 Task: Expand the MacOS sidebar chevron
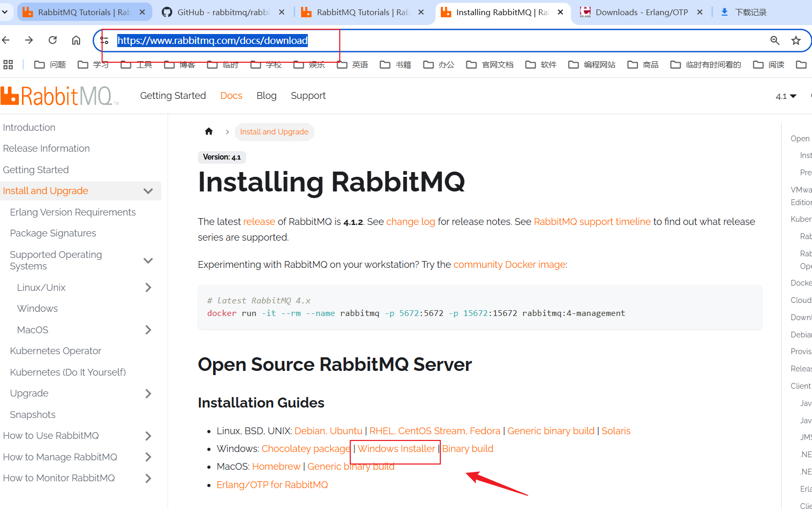(x=148, y=330)
